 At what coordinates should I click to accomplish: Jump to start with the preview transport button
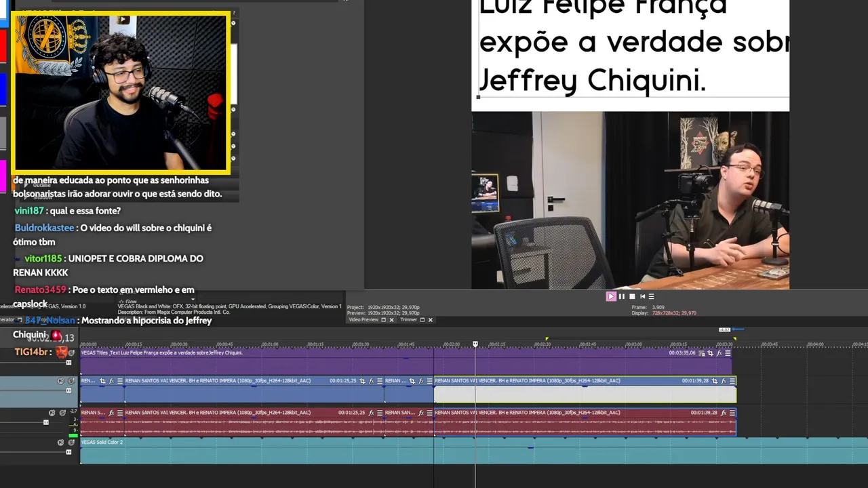(642, 296)
